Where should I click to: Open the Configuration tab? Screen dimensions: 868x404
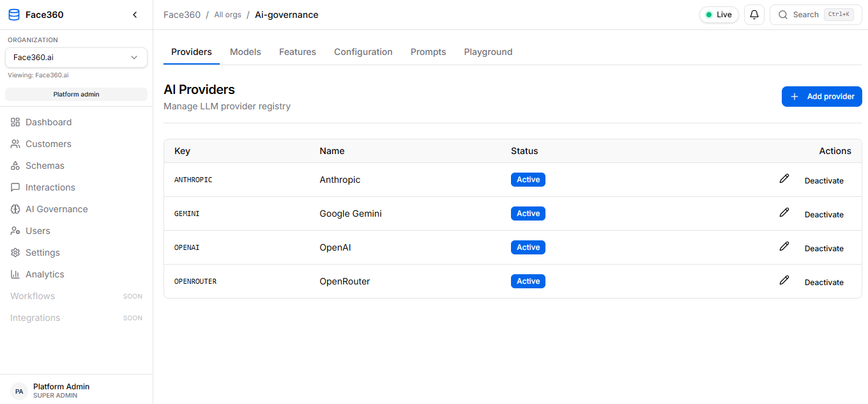pyautogui.click(x=363, y=52)
